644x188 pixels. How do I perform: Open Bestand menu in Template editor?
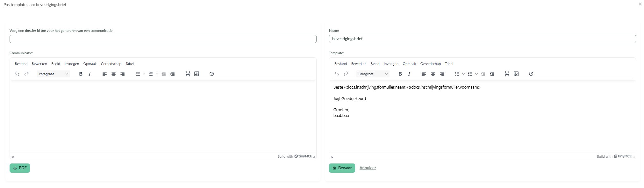pos(340,64)
